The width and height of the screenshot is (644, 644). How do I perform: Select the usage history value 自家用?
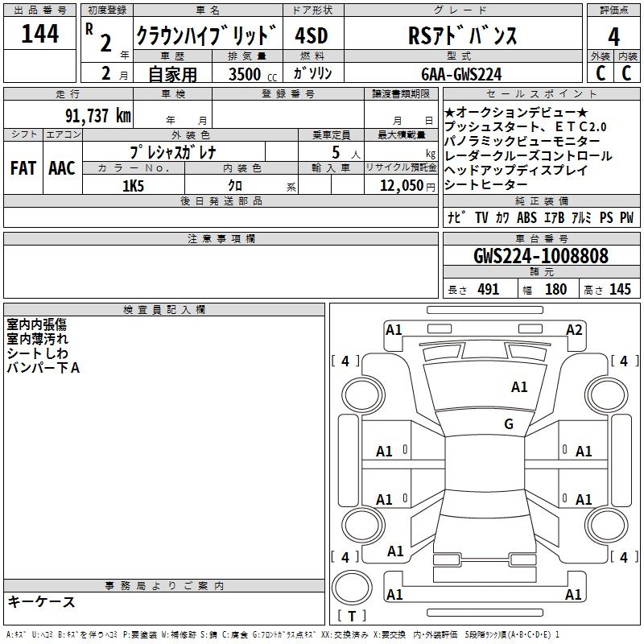point(172,74)
